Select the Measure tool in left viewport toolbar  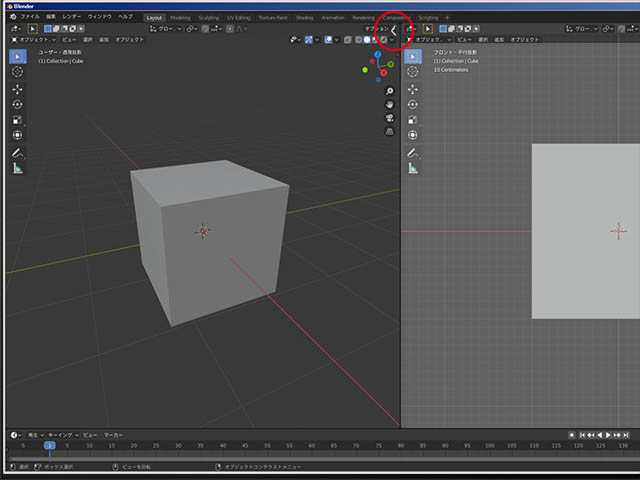pos(17,168)
